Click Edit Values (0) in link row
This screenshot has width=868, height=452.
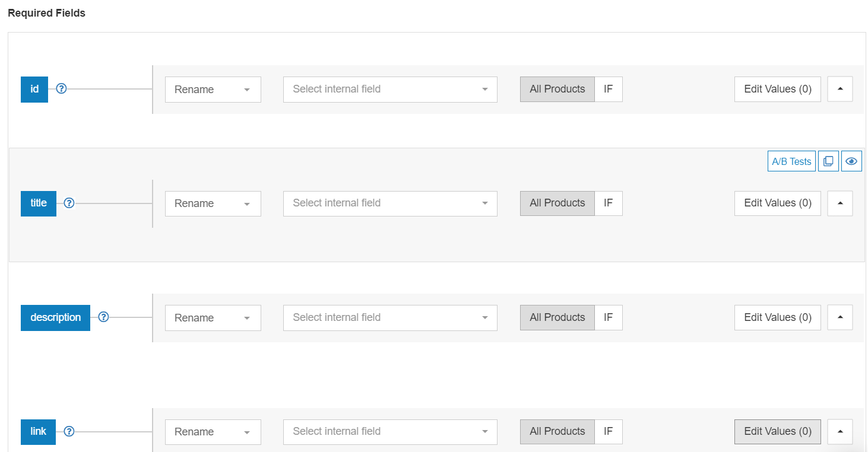coord(777,431)
